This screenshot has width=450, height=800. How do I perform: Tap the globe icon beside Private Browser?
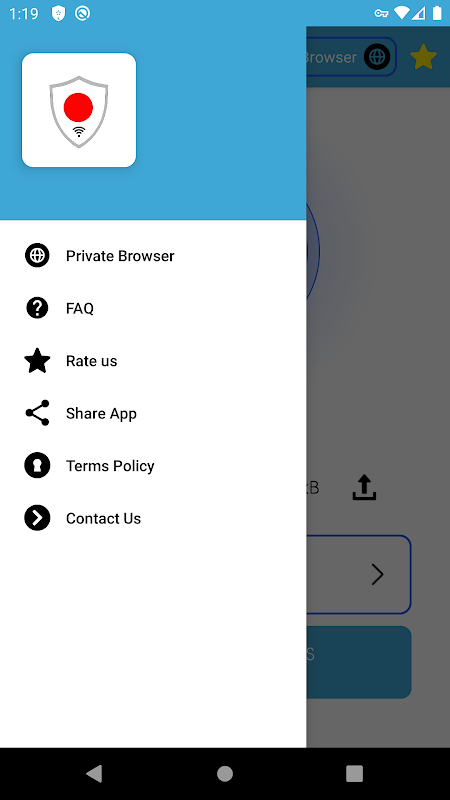(x=37, y=256)
